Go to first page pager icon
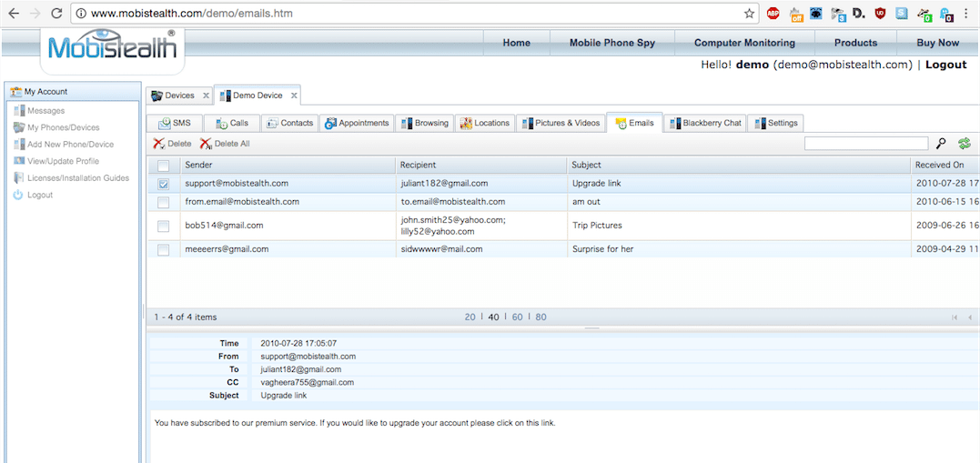 click(x=955, y=317)
